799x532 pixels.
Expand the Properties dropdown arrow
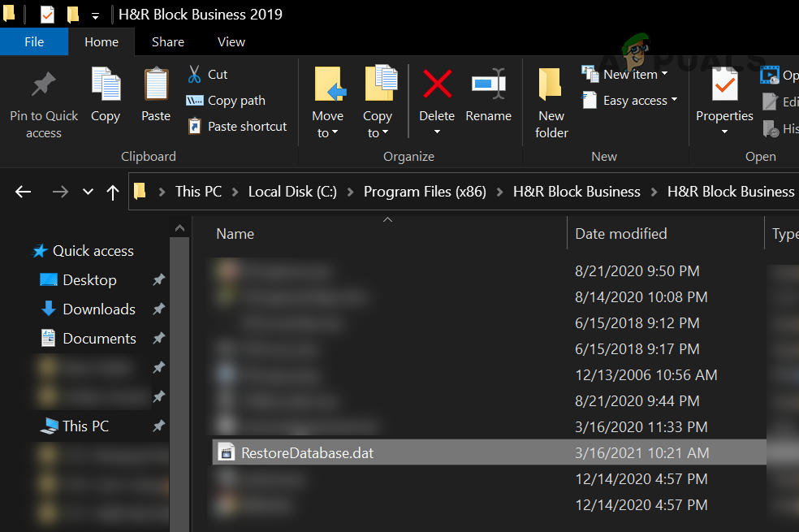click(x=724, y=132)
